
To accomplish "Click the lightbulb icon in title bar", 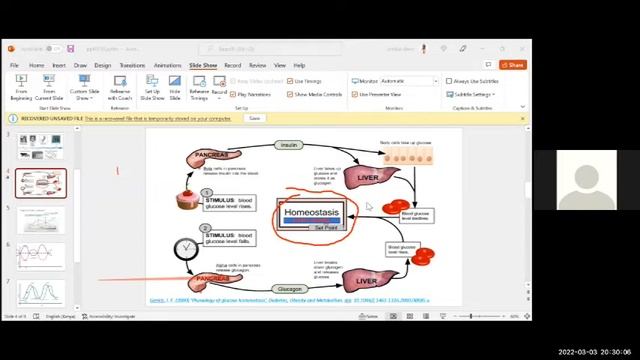I will coord(444,49).
